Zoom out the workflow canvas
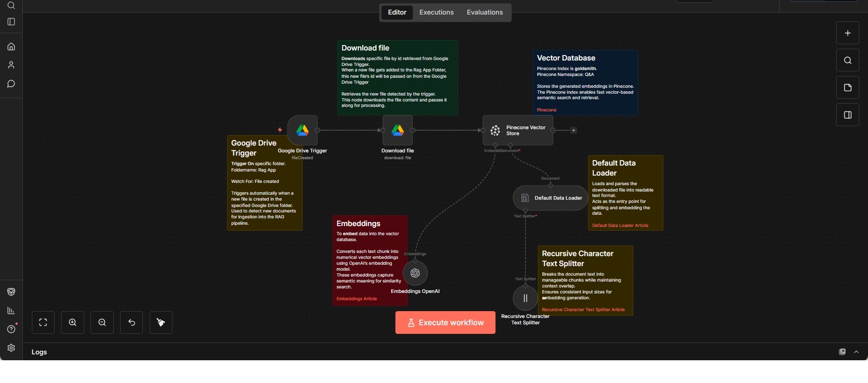Viewport: 868px width, 383px height. pyautogui.click(x=102, y=323)
